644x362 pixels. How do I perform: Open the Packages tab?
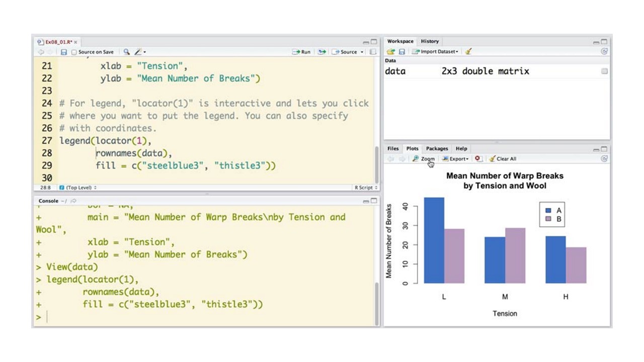pyautogui.click(x=437, y=148)
